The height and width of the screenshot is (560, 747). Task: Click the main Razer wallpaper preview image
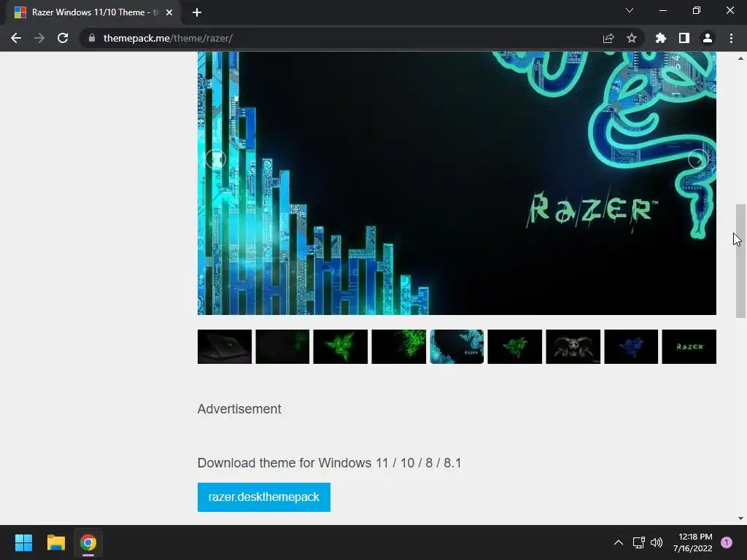(457, 183)
